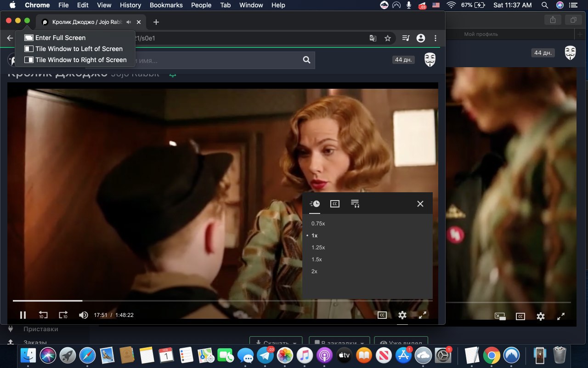
Task: Open the audio track tab in settings popup
Action: pyautogui.click(x=355, y=204)
